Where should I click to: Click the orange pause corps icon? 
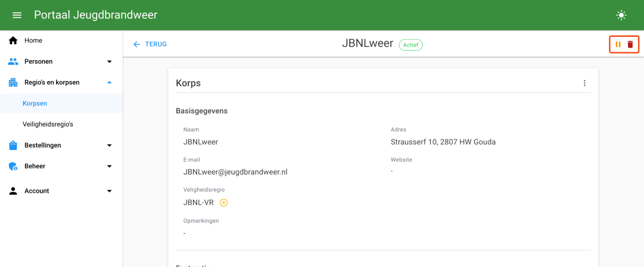pos(618,44)
